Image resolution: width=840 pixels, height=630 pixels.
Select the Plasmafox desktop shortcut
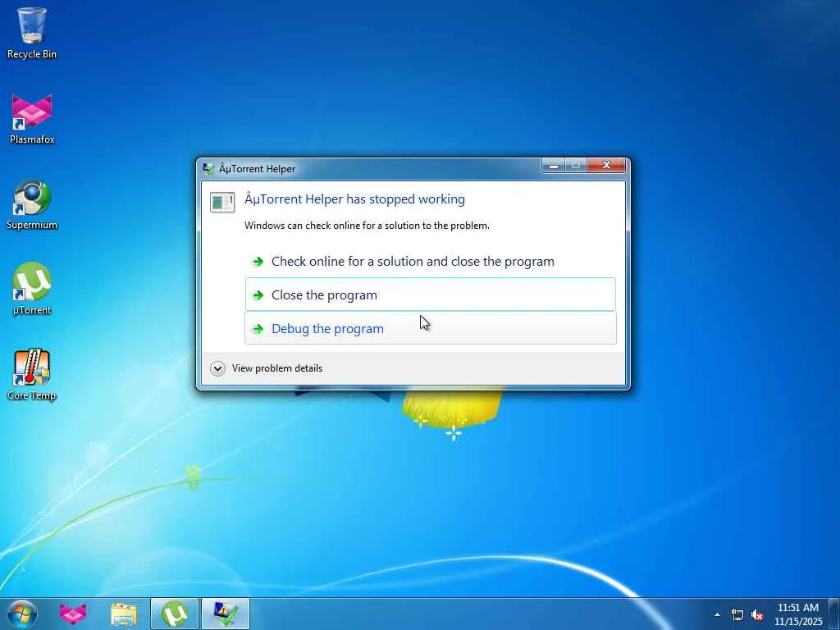point(32,119)
